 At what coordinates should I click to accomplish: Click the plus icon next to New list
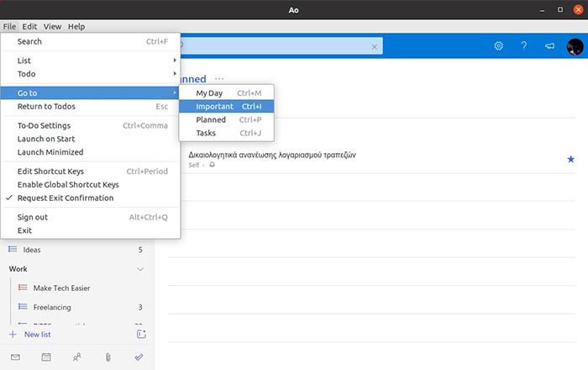(13, 335)
